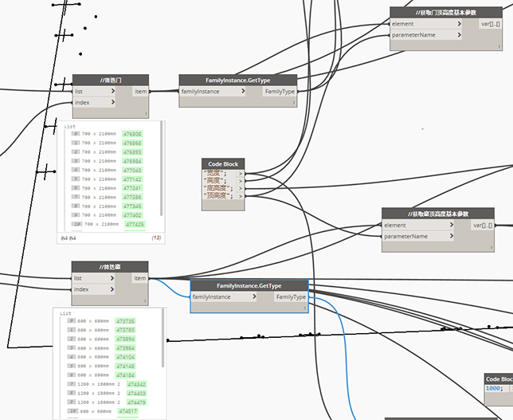Select the 筛选门 node title bar
513x420 pixels.
pyautogui.click(x=111, y=80)
